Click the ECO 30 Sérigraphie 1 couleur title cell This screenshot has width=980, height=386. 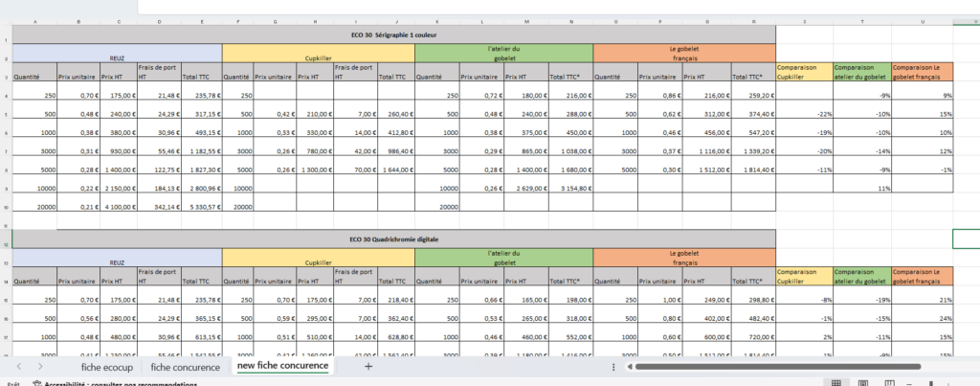pyautogui.click(x=392, y=36)
